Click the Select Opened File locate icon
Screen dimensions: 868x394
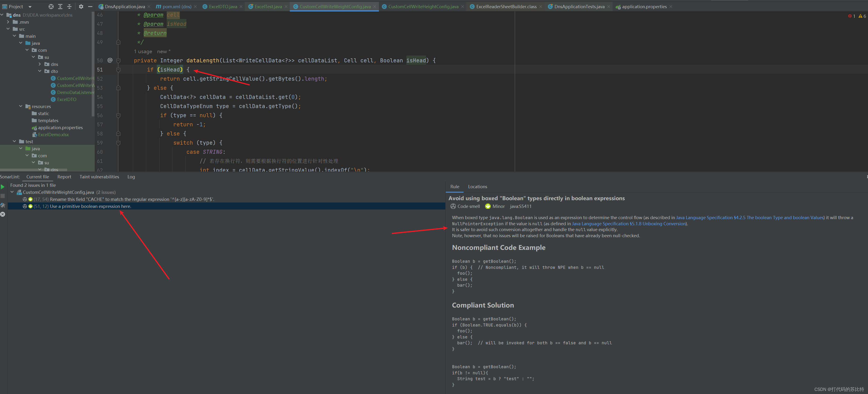(x=51, y=6)
